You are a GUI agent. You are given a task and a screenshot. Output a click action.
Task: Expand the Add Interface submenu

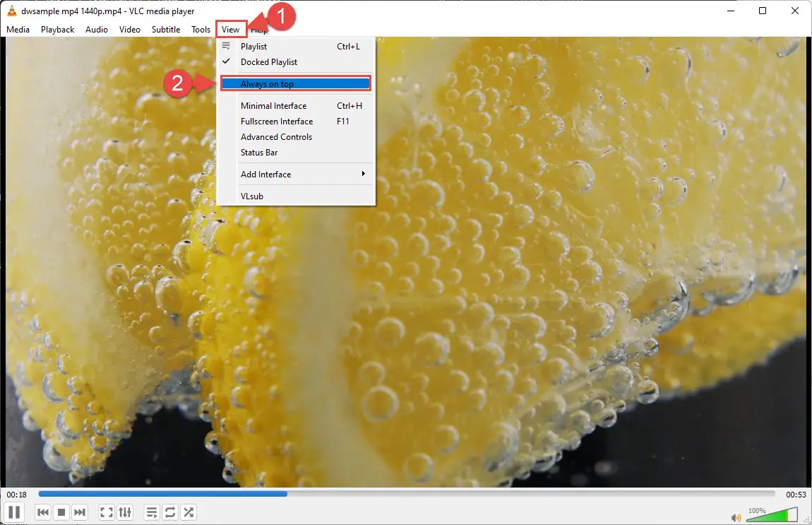pyautogui.click(x=295, y=174)
